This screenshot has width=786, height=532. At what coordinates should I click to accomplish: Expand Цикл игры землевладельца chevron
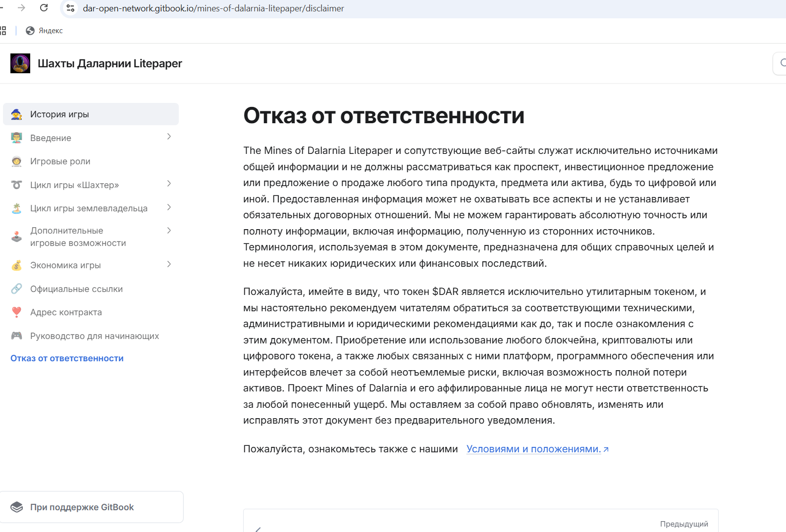tap(169, 207)
